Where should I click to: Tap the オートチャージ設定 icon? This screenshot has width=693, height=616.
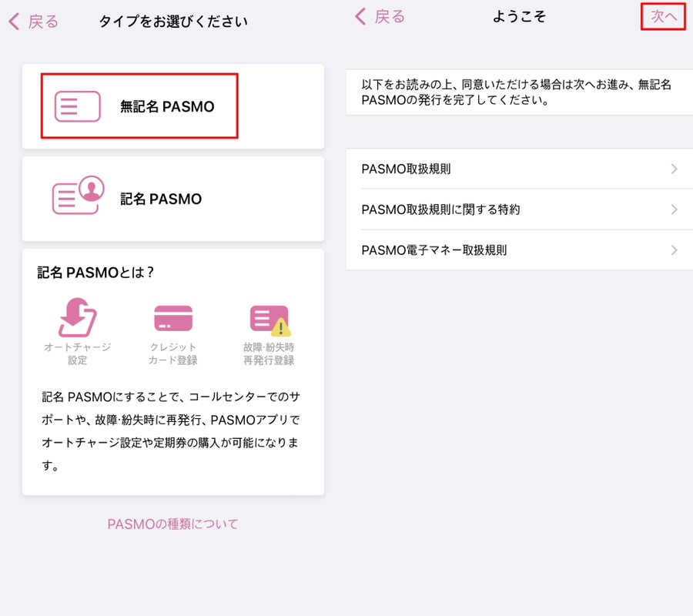(x=77, y=317)
